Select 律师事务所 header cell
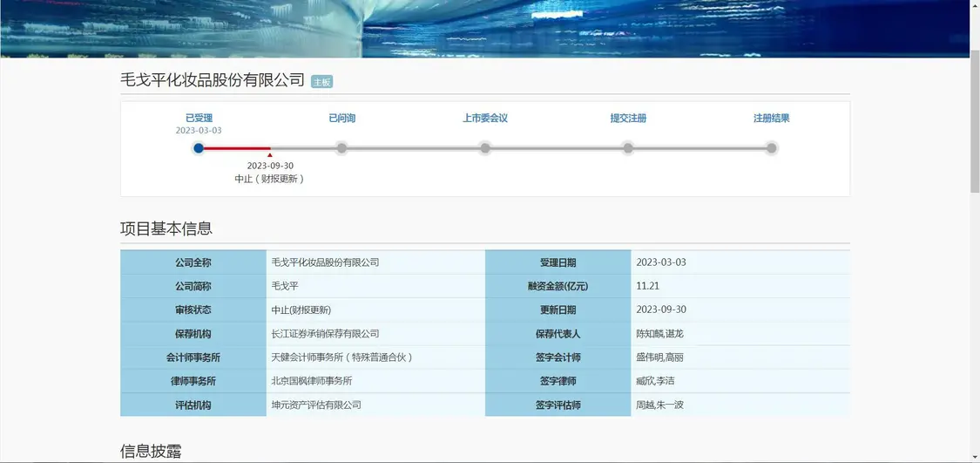The height and width of the screenshot is (463, 980). tap(193, 381)
